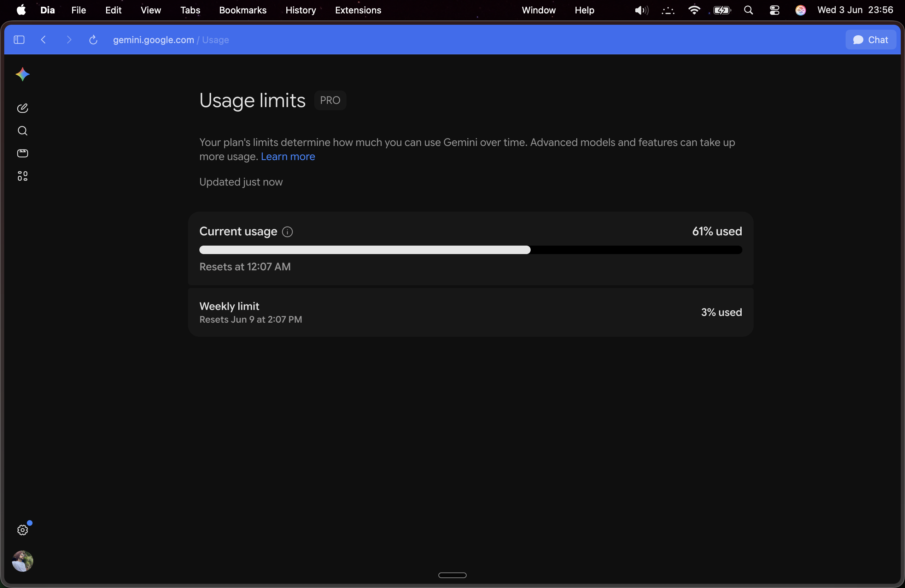The width and height of the screenshot is (905, 588).
Task: Open the Window menu
Action: (538, 10)
